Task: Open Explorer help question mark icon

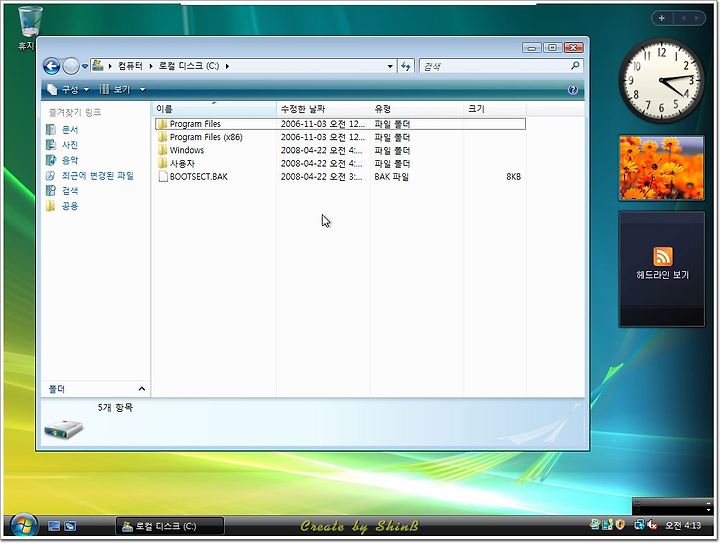Action: (573, 90)
